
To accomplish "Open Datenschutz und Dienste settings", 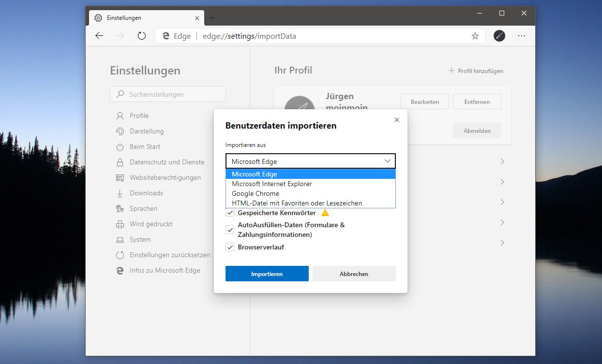I will click(x=166, y=162).
